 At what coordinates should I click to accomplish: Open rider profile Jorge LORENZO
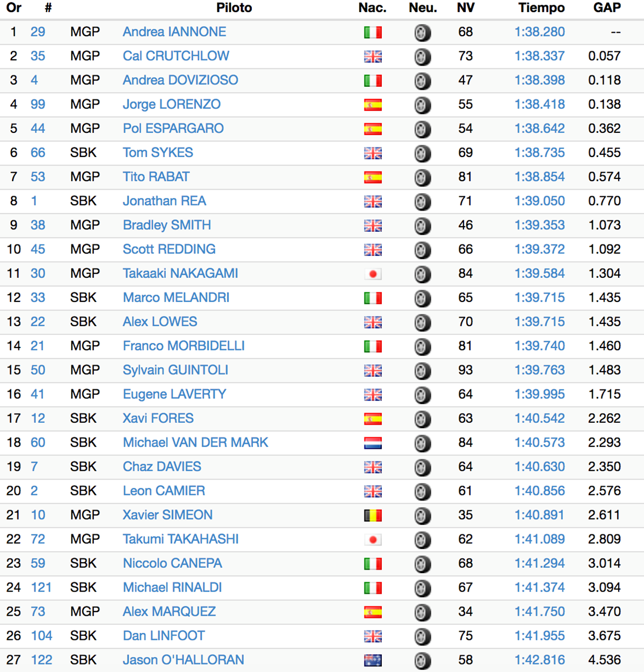point(172,104)
